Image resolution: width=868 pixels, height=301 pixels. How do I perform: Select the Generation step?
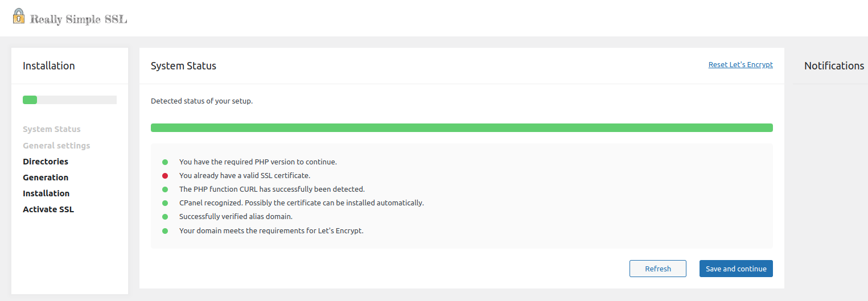46,178
